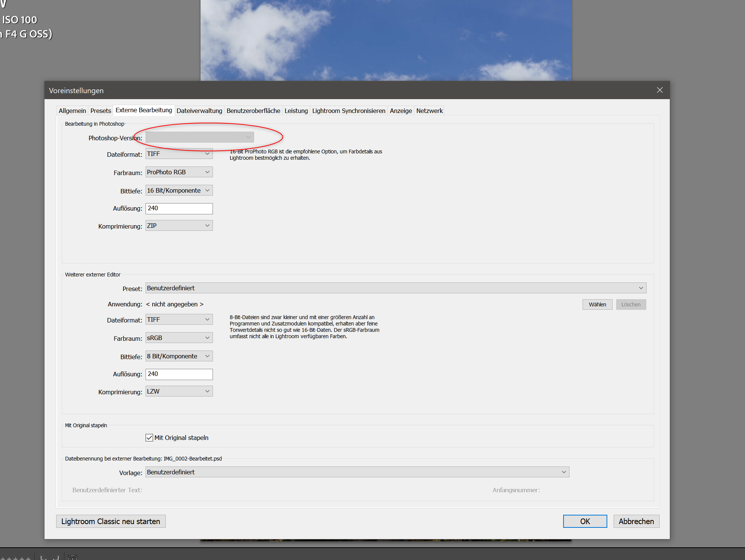This screenshot has height=560, width=745.
Task: Click the first star rating icon
Action: (x=3, y=559)
